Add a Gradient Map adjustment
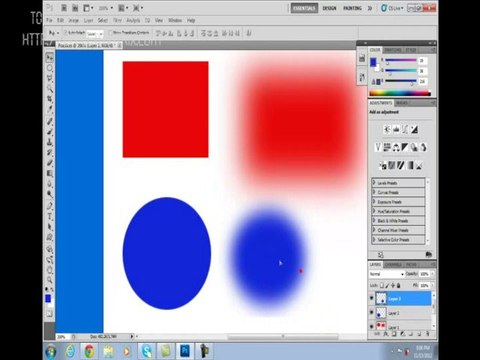The height and width of the screenshot is (360, 480). point(410,165)
